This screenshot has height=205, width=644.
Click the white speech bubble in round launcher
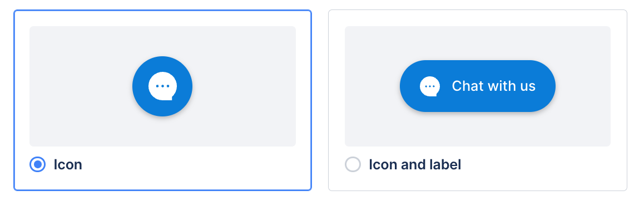(162, 86)
